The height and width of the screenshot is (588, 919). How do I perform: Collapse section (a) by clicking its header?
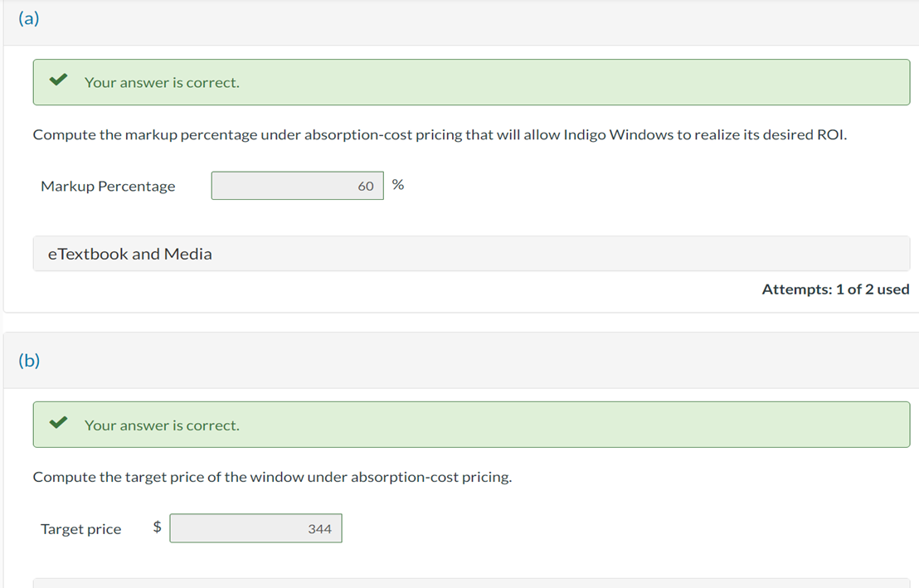click(29, 18)
